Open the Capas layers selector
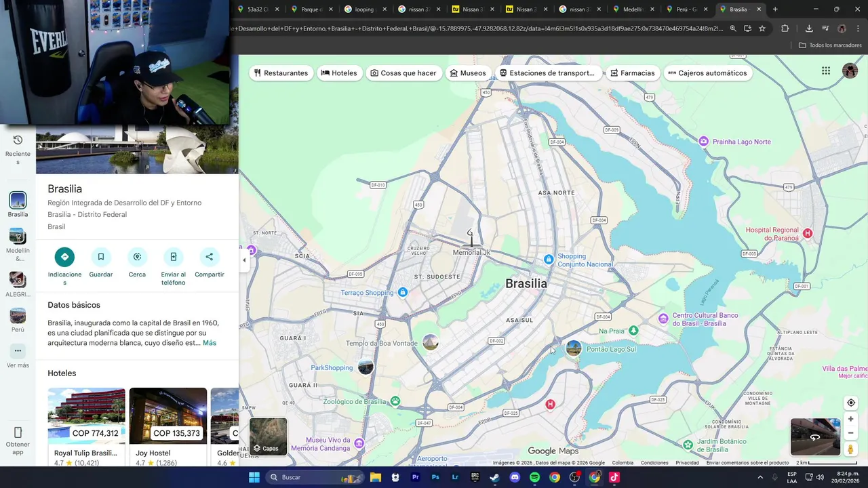The width and height of the screenshot is (868, 488). (x=268, y=436)
